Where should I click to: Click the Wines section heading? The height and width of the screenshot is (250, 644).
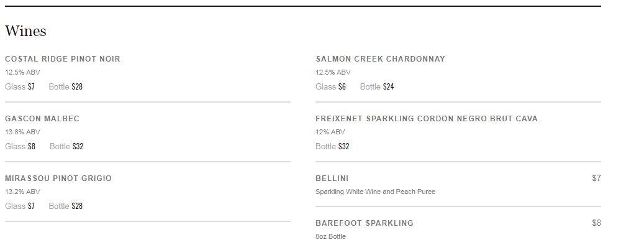click(x=25, y=31)
